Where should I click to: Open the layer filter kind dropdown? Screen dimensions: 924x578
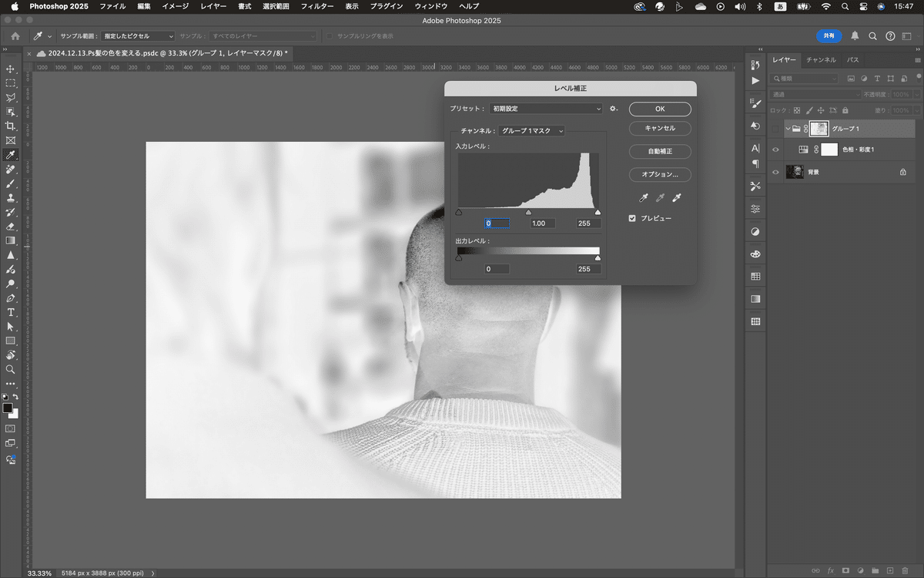tap(805, 78)
